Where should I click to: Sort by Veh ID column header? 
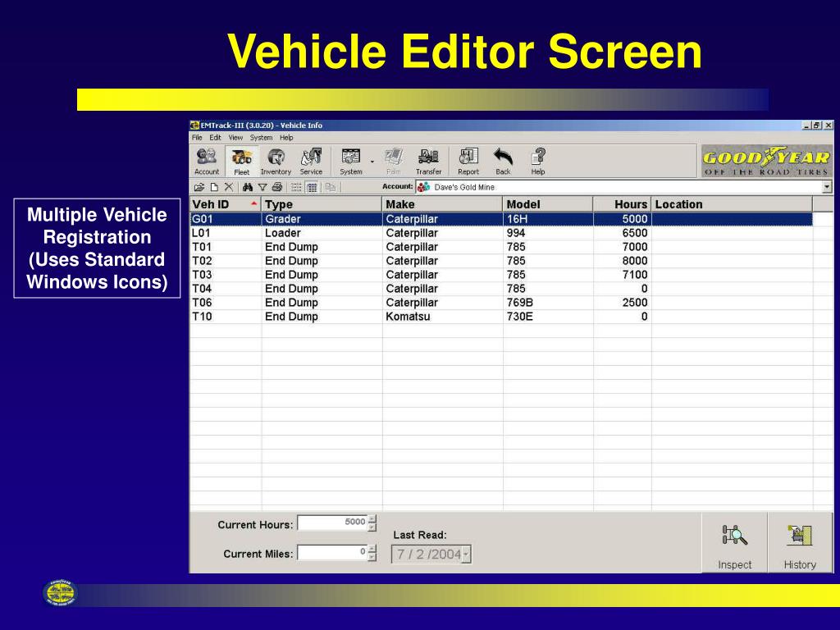click(226, 204)
